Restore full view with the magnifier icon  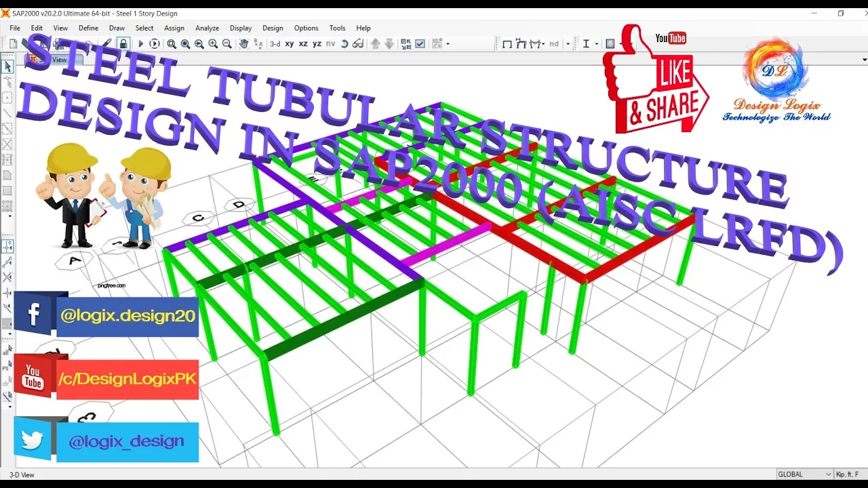coord(185,44)
